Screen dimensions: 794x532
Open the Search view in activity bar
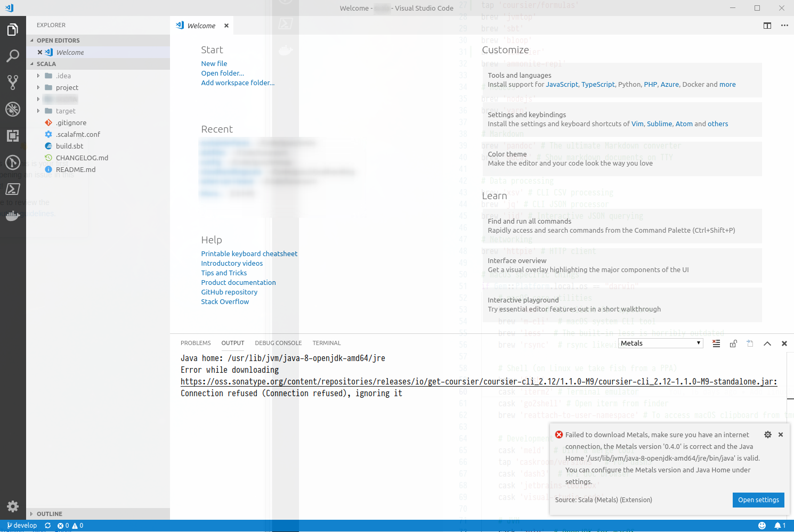click(x=13, y=56)
